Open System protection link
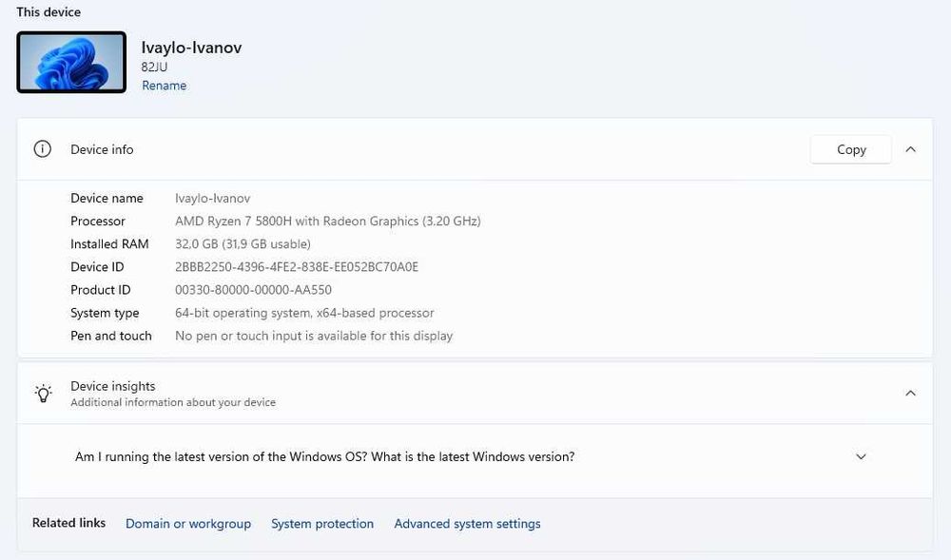Image resolution: width=951 pixels, height=560 pixels. coord(322,524)
